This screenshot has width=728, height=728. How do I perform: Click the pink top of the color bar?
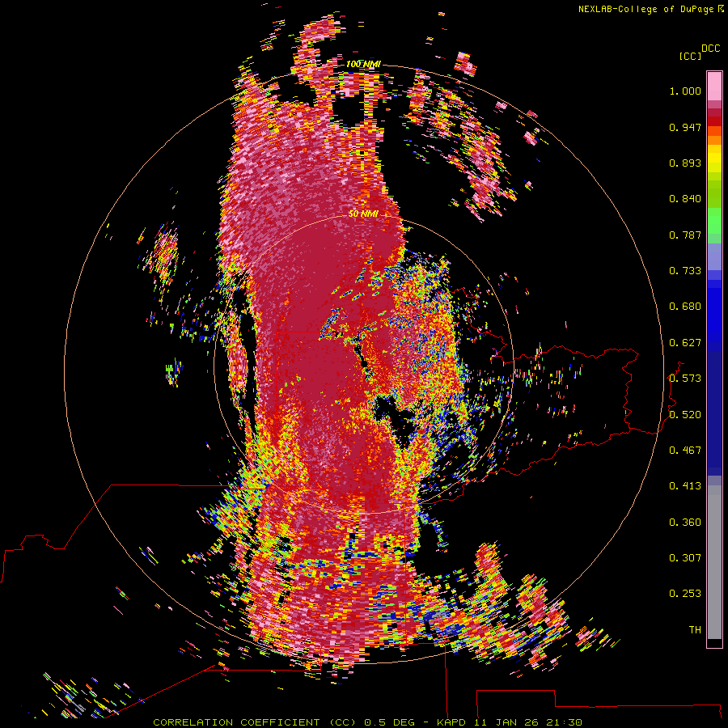pyautogui.click(x=714, y=86)
